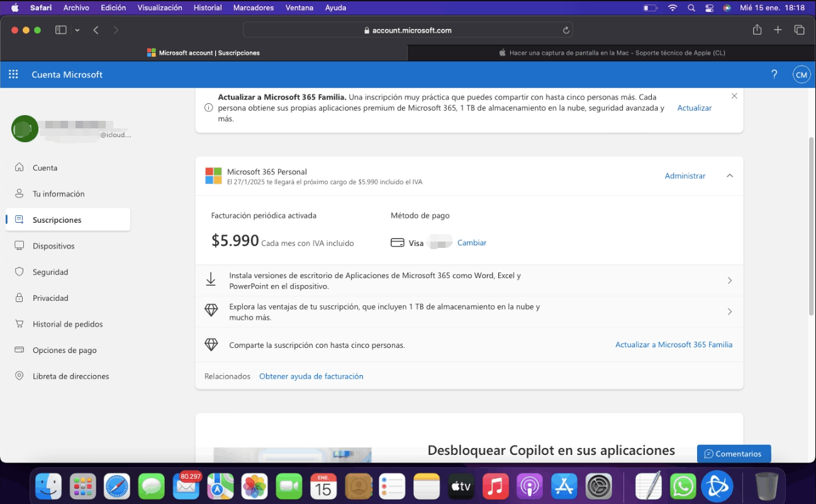Click the Comentarios feedback button

point(734,454)
